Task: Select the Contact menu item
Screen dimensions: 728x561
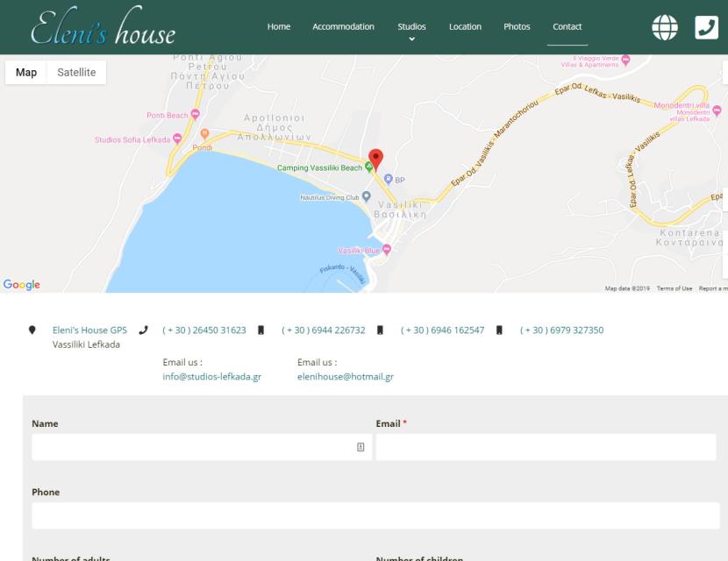Action: pyautogui.click(x=567, y=26)
